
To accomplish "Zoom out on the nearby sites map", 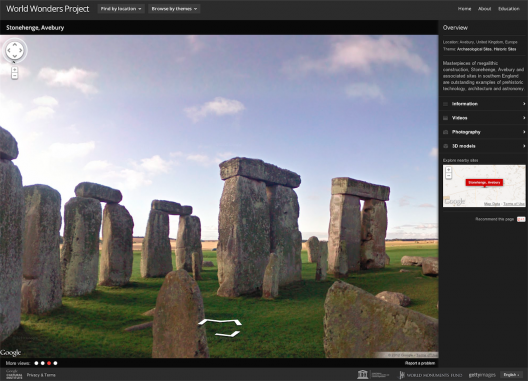I will 449,176.
